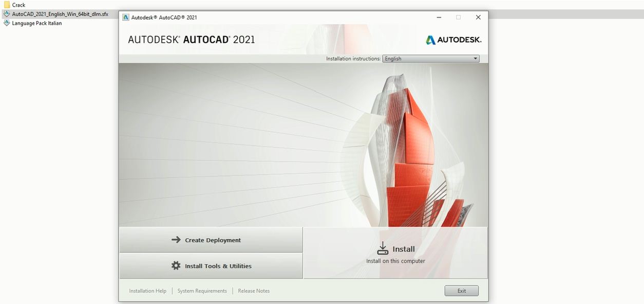
Task: Minimize the AutoCAD 2021 installer window
Action: [x=439, y=17]
